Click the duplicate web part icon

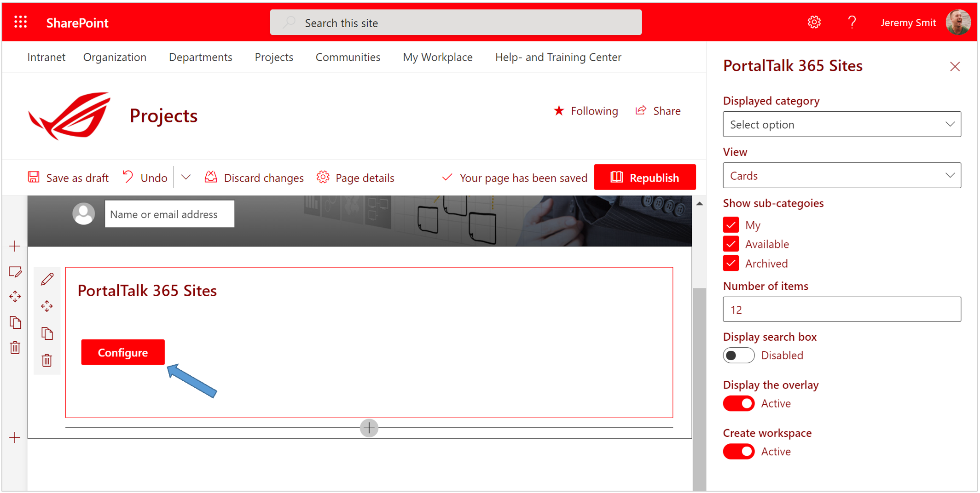click(x=47, y=333)
